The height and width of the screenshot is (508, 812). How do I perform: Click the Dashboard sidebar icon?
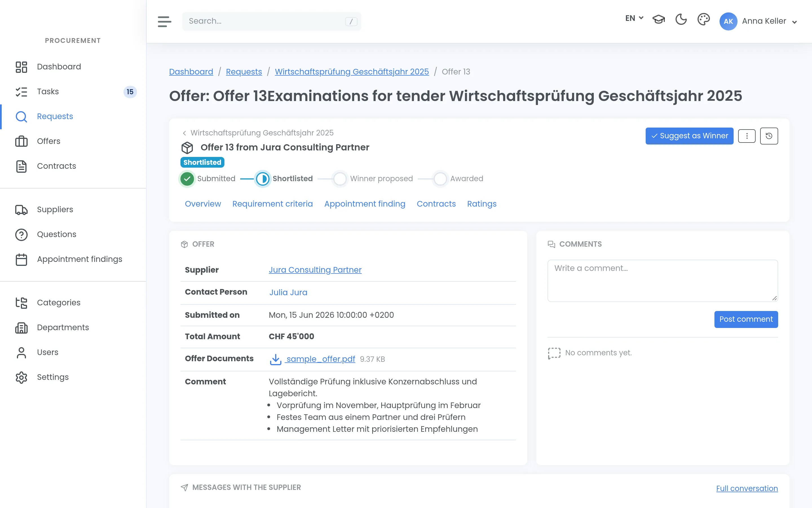(x=21, y=67)
